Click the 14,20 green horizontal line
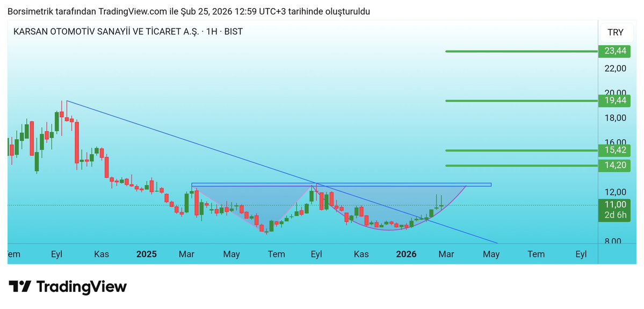Screen dimensions: 644x309 pos(522,166)
